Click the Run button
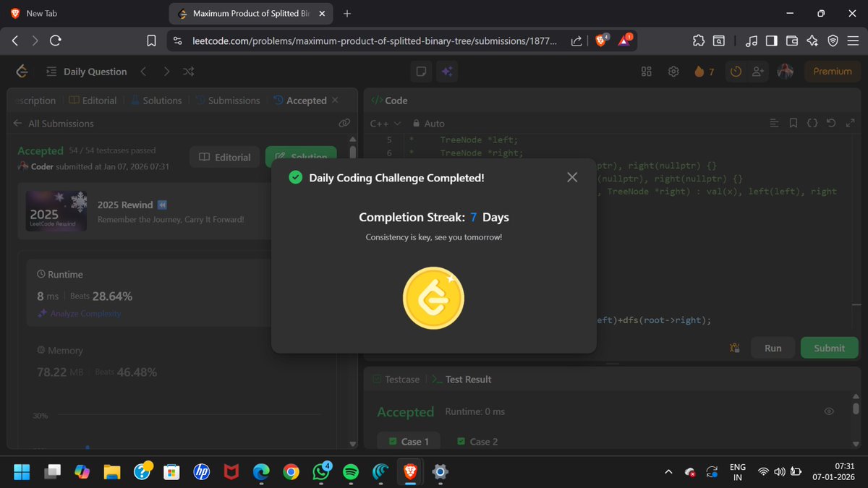 pyautogui.click(x=773, y=348)
